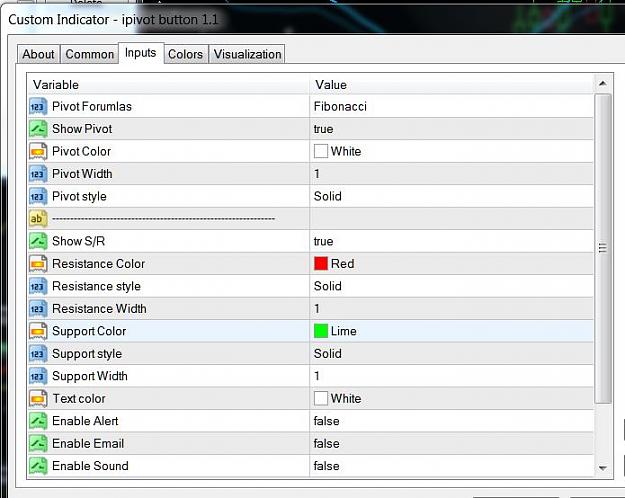Select the false value of Enable Sound
The height and width of the screenshot is (498, 625).
click(x=326, y=466)
